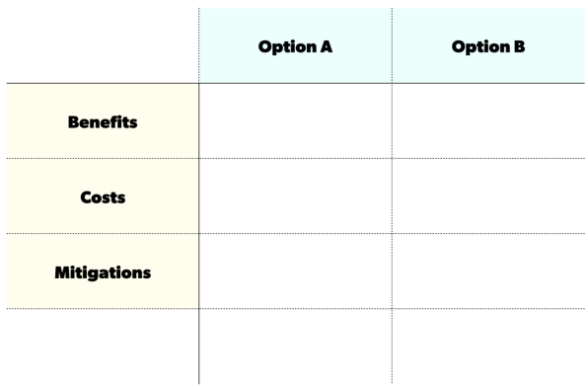Select the empty Mitigations cell under Option B
The width and height of the screenshot is (588, 387).
coord(488,271)
